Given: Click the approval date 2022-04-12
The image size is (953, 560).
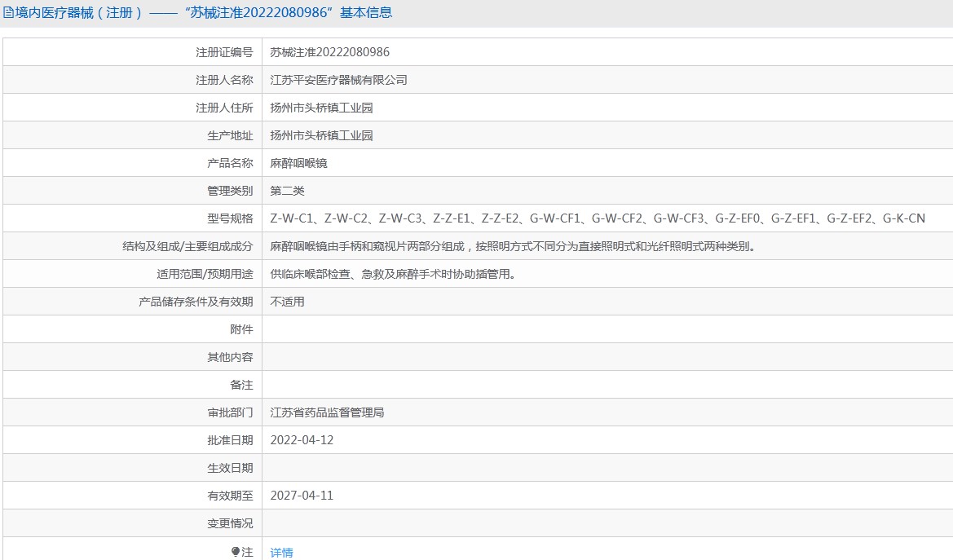Looking at the screenshot, I should coord(302,440).
